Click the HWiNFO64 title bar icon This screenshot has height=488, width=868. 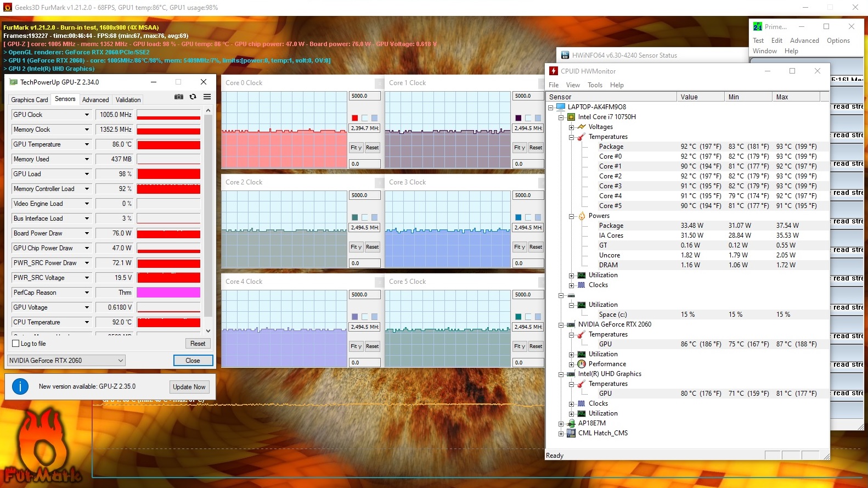[565, 55]
